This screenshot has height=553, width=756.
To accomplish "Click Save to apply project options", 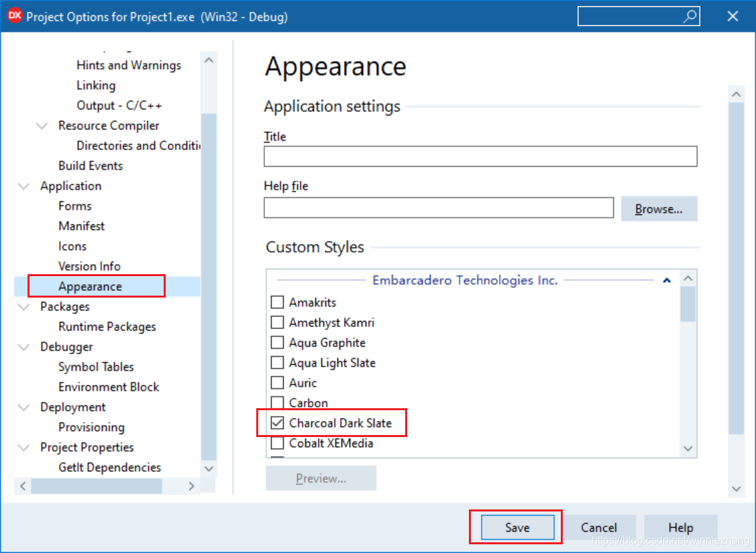I will pos(517,528).
